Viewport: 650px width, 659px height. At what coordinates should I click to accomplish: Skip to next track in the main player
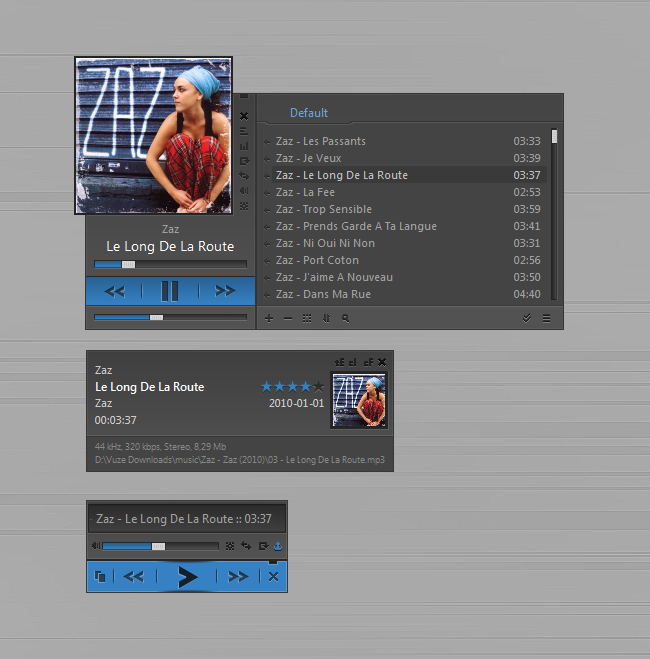tap(225, 291)
